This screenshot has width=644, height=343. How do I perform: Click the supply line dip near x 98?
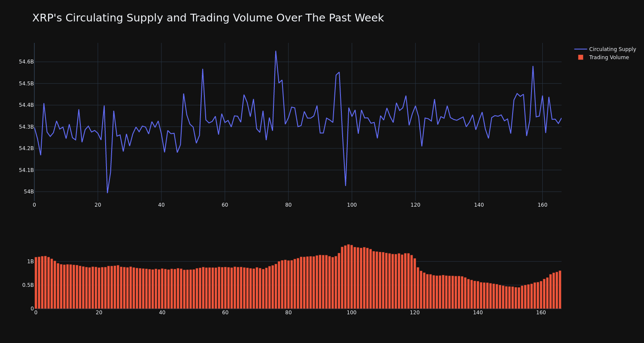coord(346,185)
